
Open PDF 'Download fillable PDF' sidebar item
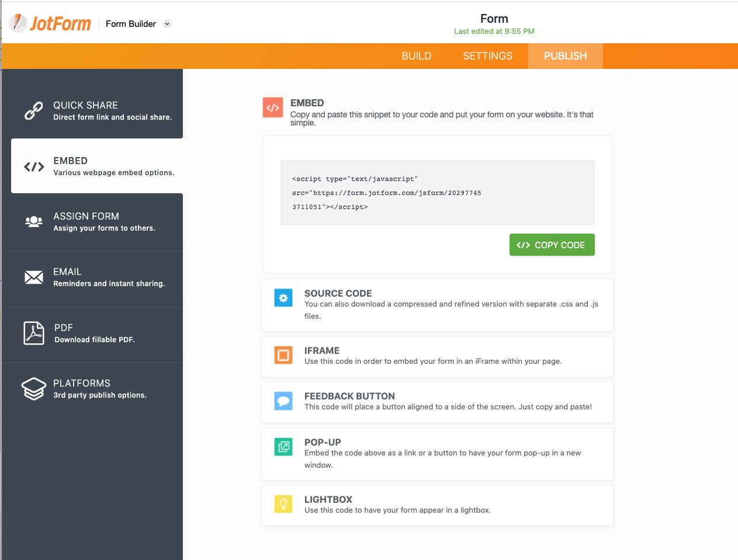coord(95,333)
